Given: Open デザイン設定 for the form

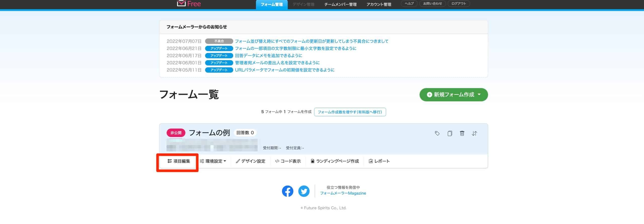Looking at the screenshot, I should (x=251, y=161).
